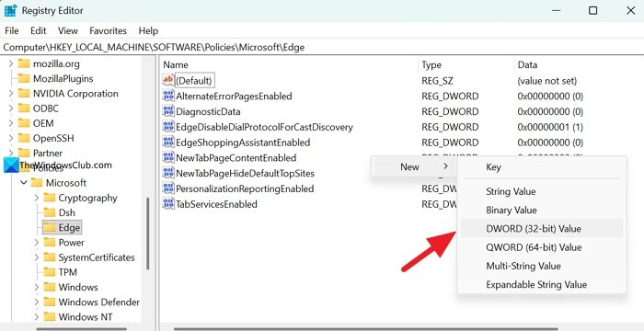Open the Edit menu
This screenshot has width=644, height=331.
39,30
